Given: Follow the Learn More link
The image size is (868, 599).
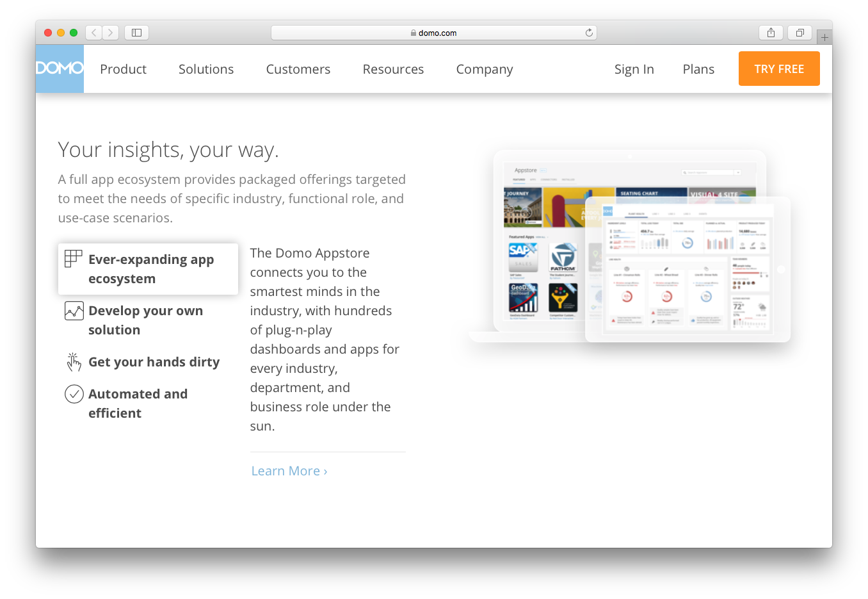Looking at the screenshot, I should click(x=289, y=471).
